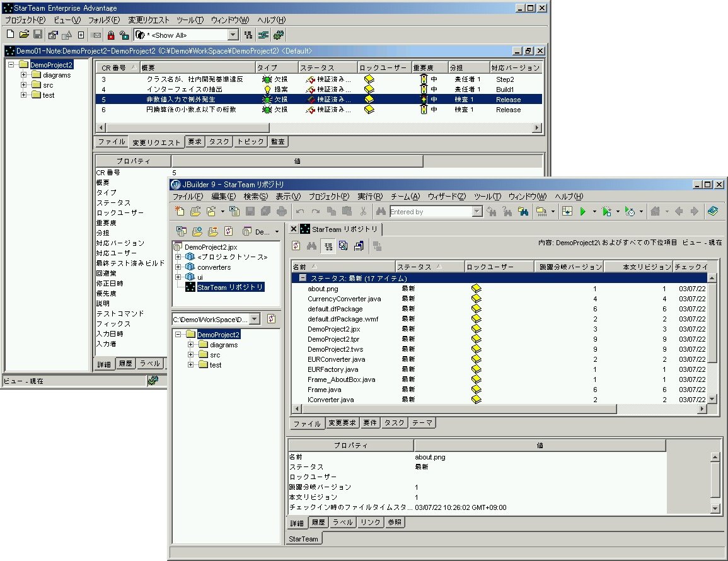Click the down arrow of JBuilder file list scrollbar
Viewport: 728px width, 561px height.
click(x=712, y=399)
